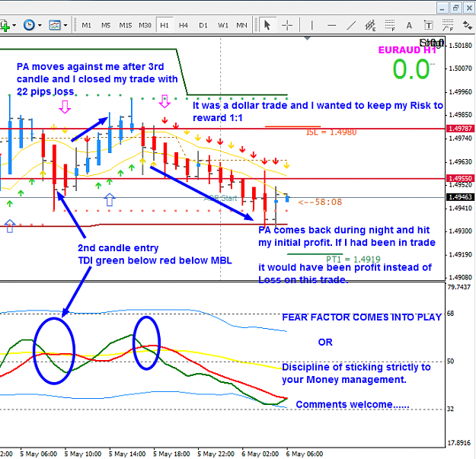
Task: Restore down the chart window
Action: pos(455,8)
